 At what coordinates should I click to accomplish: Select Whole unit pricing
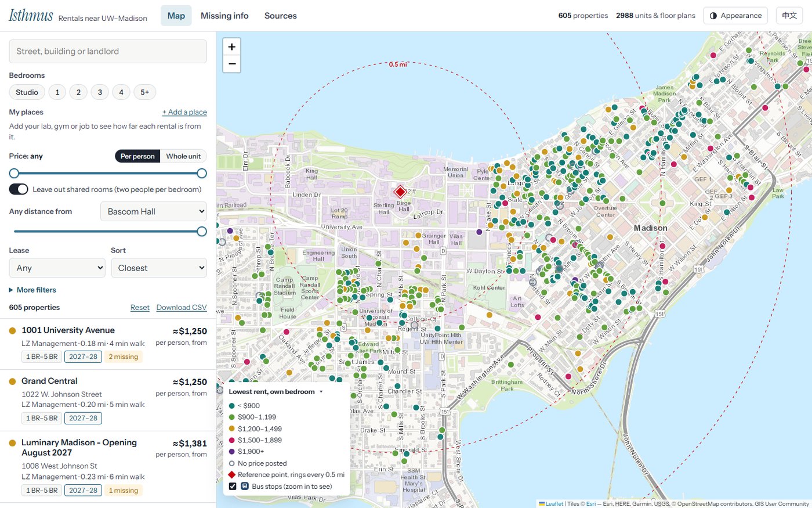click(183, 156)
